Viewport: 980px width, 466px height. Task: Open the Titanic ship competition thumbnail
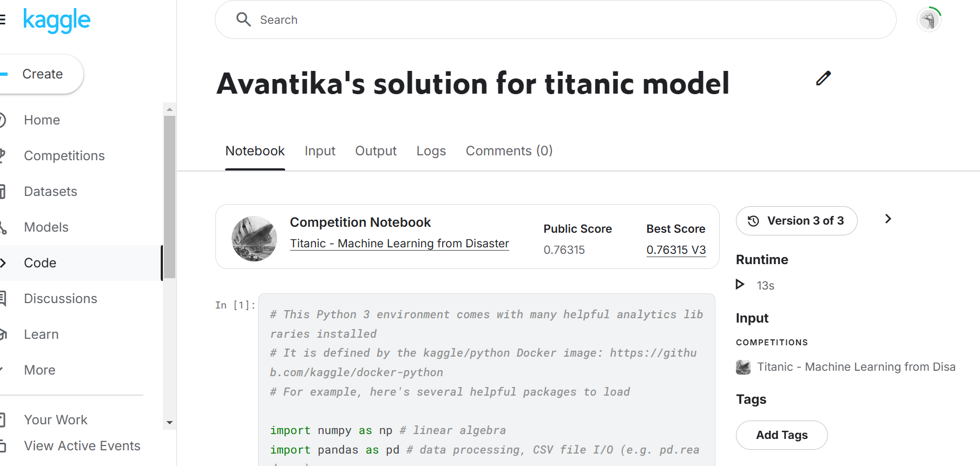254,239
